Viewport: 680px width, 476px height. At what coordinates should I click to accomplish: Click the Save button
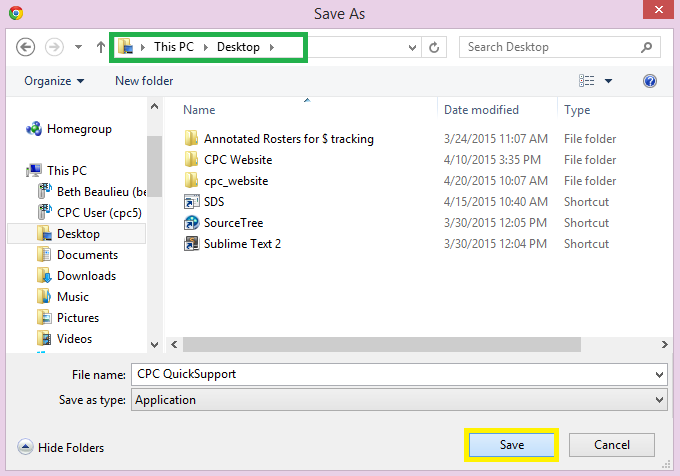point(512,445)
